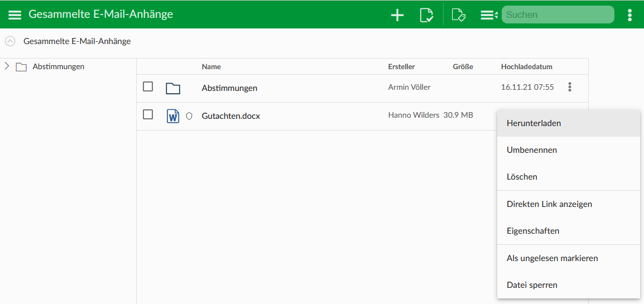Choose Löschen from the context menu

569,177
